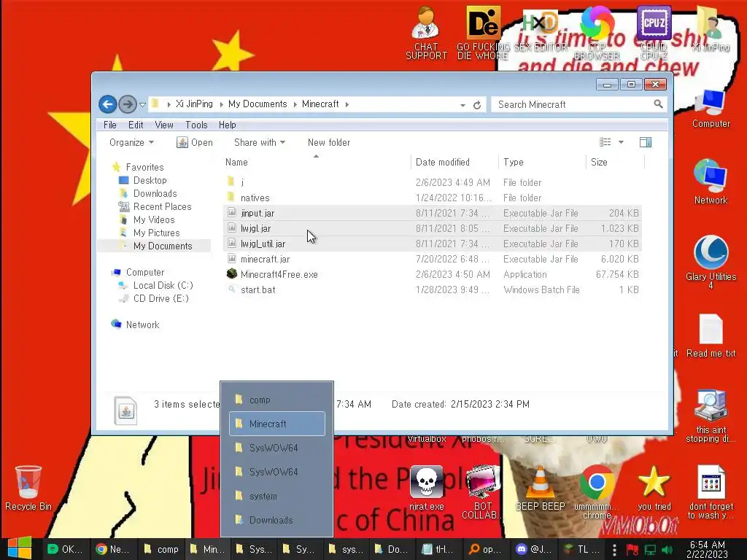Select the Read me.txt desktop file
This screenshot has width=747, height=560.
click(x=711, y=335)
